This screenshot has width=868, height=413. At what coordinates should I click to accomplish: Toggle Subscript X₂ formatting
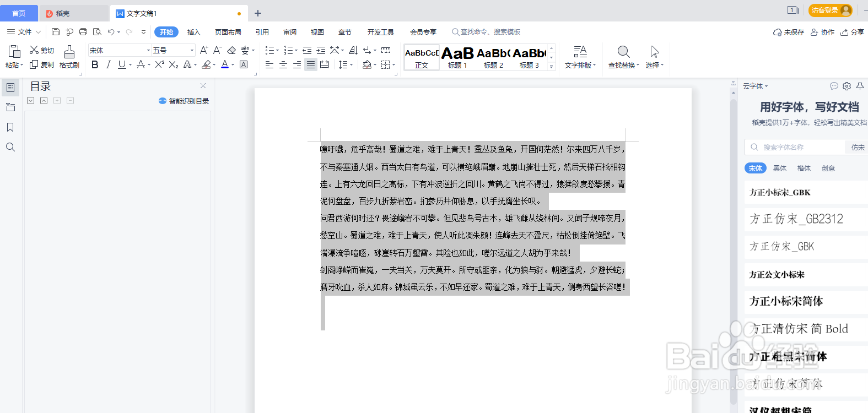click(x=174, y=64)
